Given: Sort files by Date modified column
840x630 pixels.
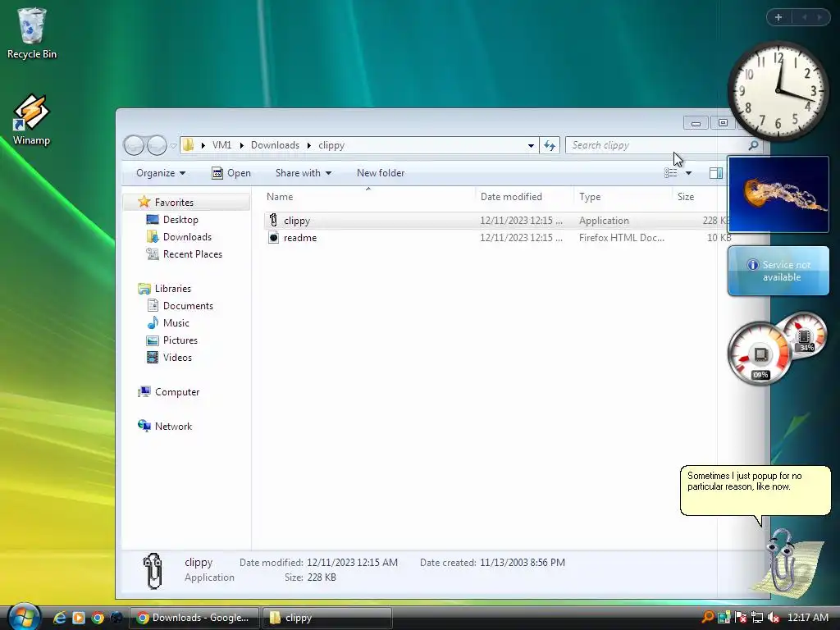Looking at the screenshot, I should [511, 197].
